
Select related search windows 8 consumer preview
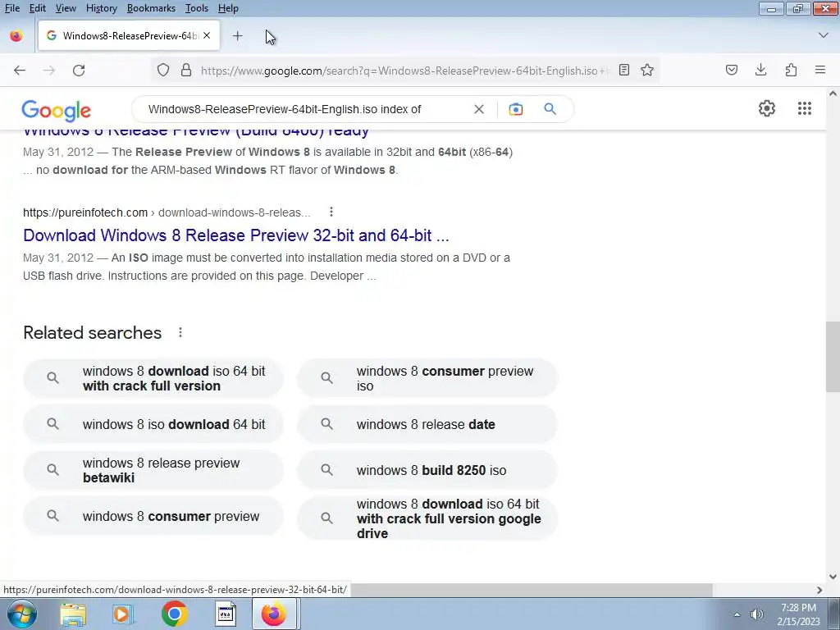[153, 517]
